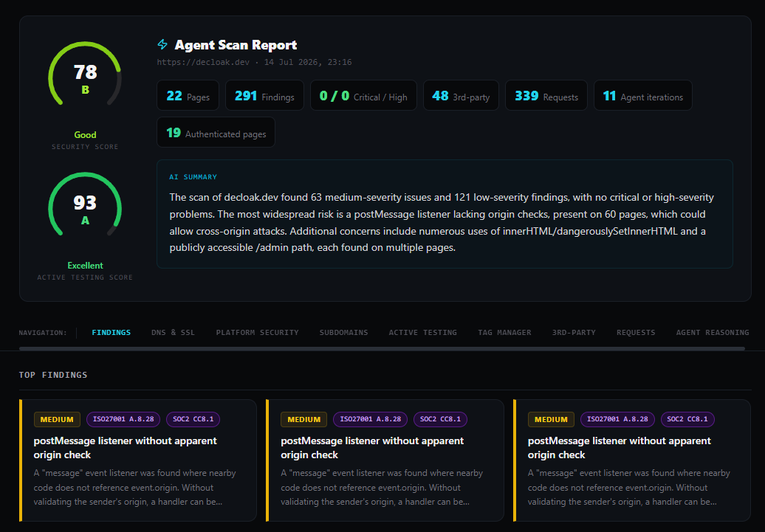Click the 339 Requests stat card
Image resolution: width=765 pixels, height=532 pixels.
[546, 96]
